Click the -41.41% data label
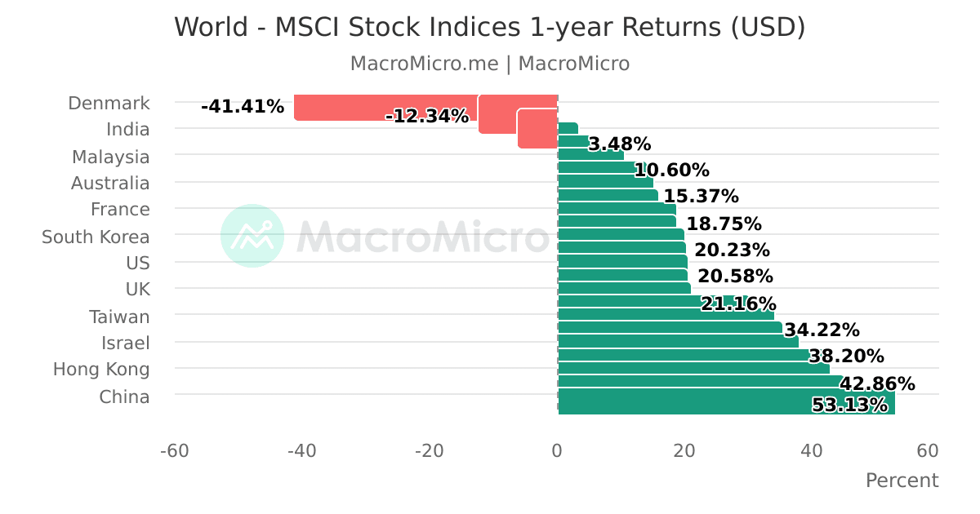 click(x=243, y=107)
